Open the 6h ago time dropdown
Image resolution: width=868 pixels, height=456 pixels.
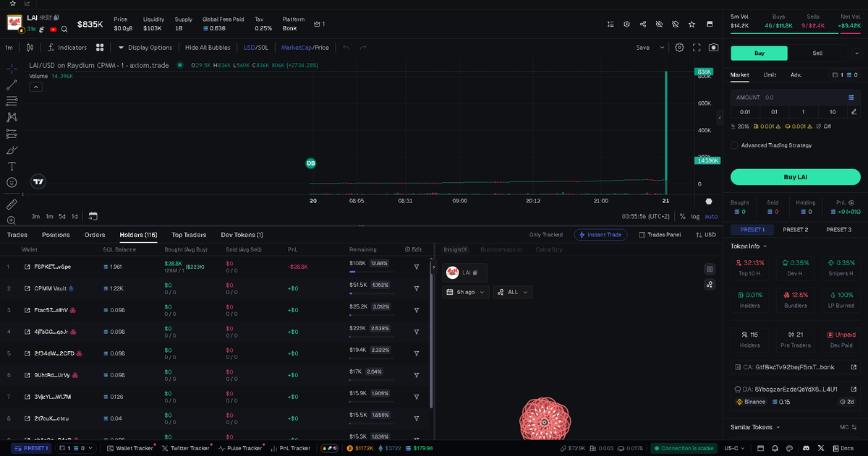465,292
